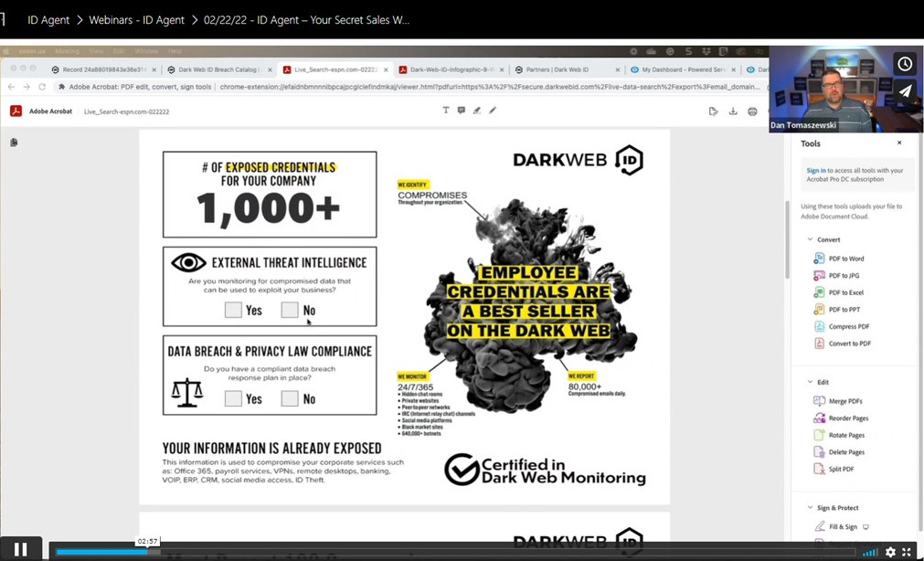Check Yes under External Threat Intelligence
924x561 pixels.
(233, 310)
